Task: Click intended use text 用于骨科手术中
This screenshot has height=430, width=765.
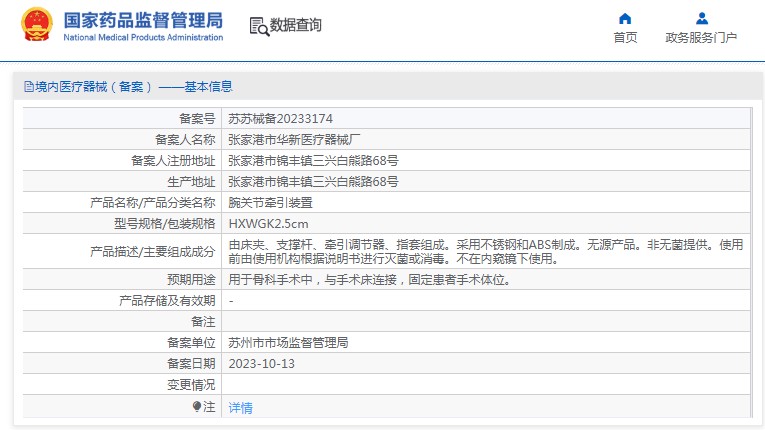Action: click(x=369, y=280)
